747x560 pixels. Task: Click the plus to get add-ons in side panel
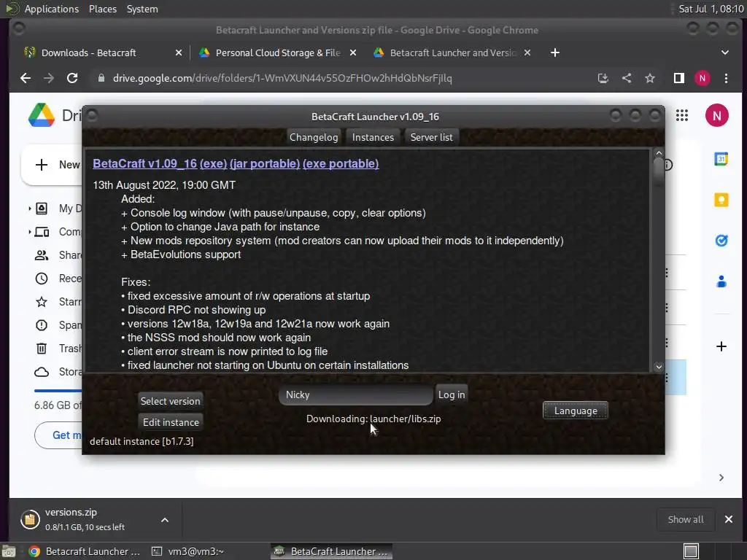721,346
